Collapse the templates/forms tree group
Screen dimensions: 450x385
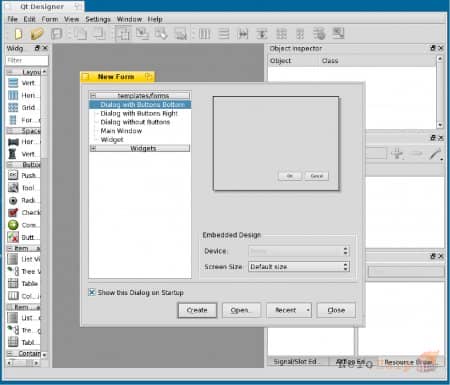click(x=93, y=96)
